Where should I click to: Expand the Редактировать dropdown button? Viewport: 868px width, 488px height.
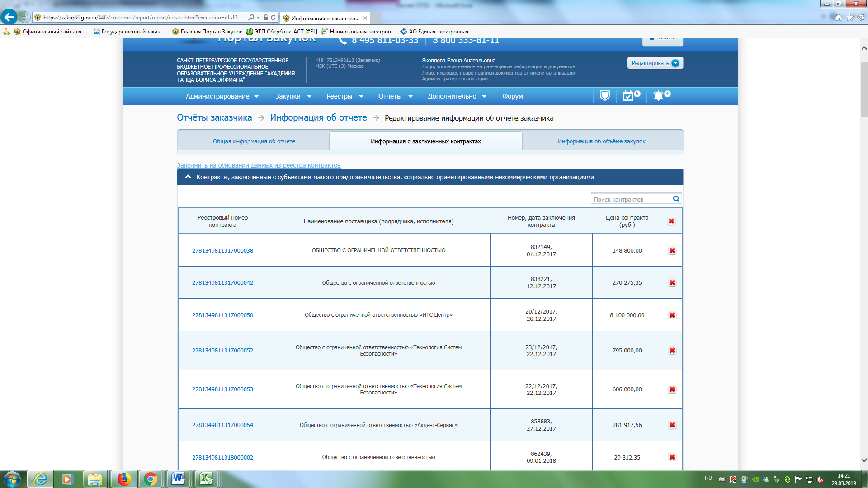click(675, 63)
